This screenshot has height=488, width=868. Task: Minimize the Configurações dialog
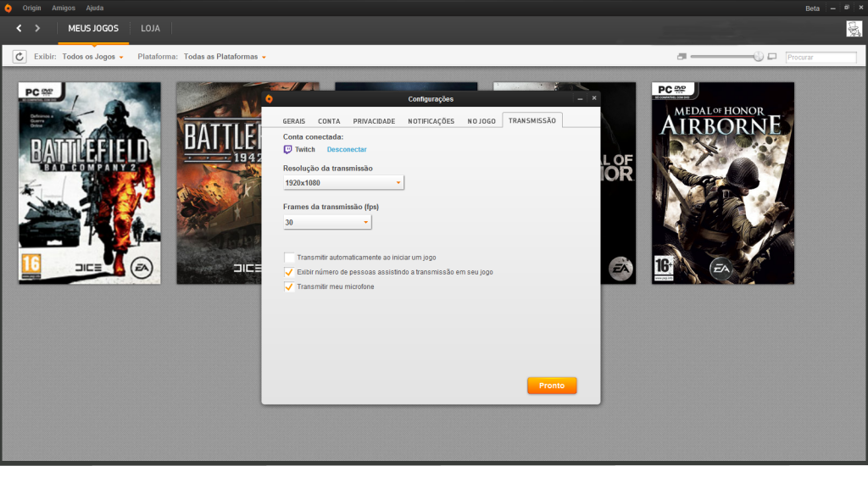point(580,98)
